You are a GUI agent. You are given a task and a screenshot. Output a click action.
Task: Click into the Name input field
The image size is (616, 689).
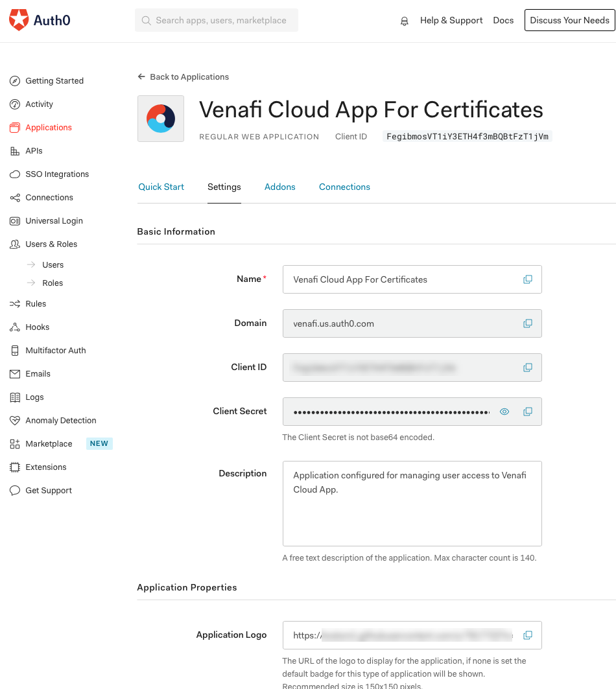[x=412, y=279]
